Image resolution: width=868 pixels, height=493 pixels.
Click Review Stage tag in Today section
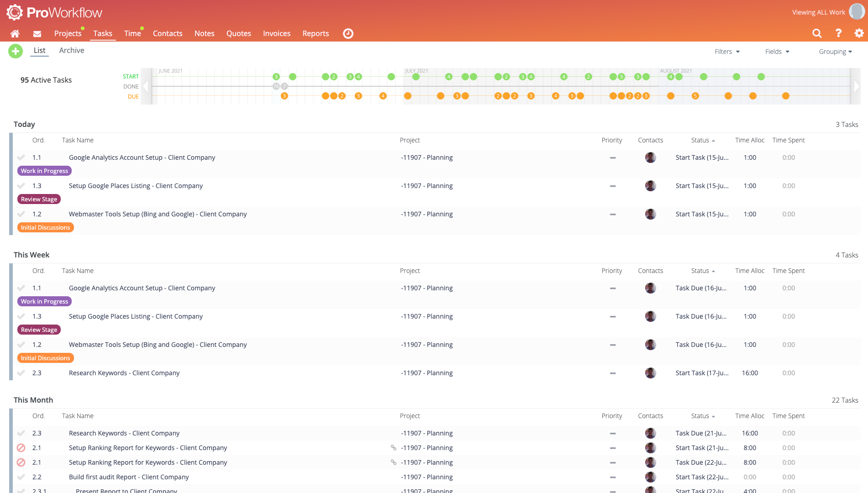click(x=39, y=199)
